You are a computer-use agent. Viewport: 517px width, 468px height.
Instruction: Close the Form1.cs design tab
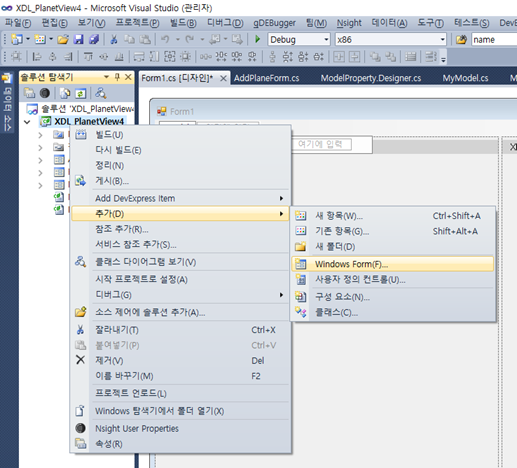pyautogui.click(x=223, y=79)
